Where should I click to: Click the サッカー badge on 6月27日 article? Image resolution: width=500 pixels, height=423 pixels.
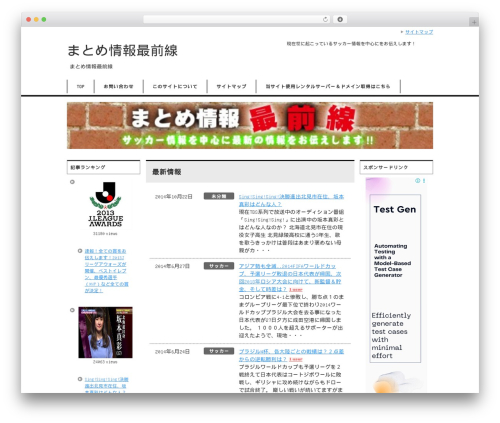coord(219,266)
